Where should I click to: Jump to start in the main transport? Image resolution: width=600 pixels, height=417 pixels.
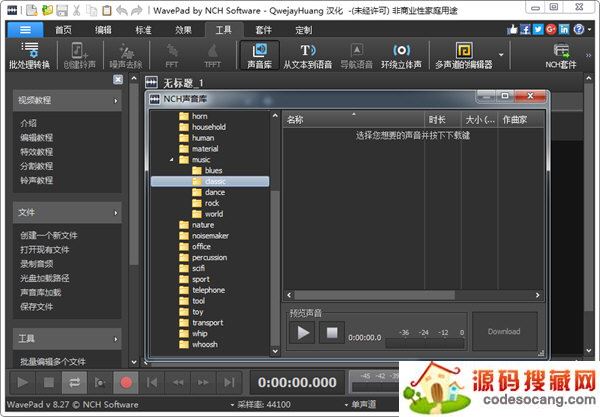point(152,382)
